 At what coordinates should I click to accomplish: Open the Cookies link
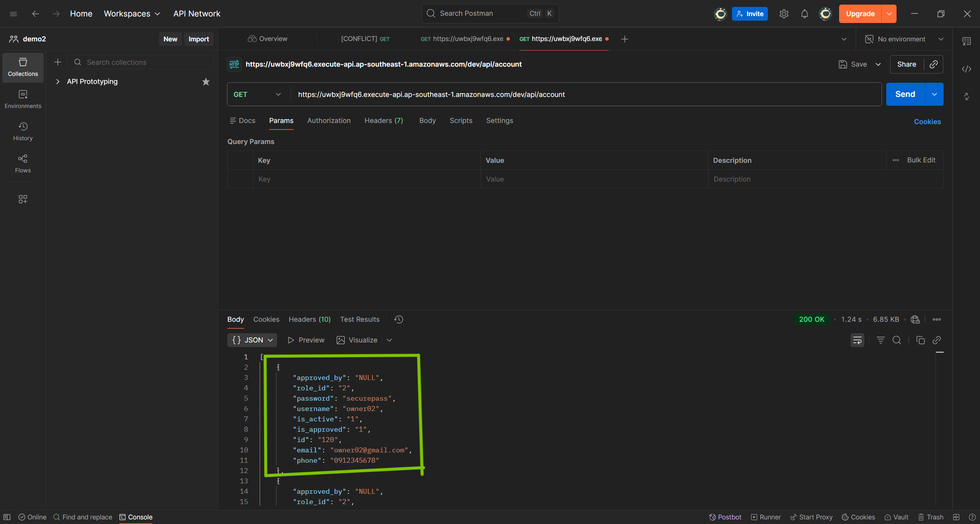(x=927, y=122)
